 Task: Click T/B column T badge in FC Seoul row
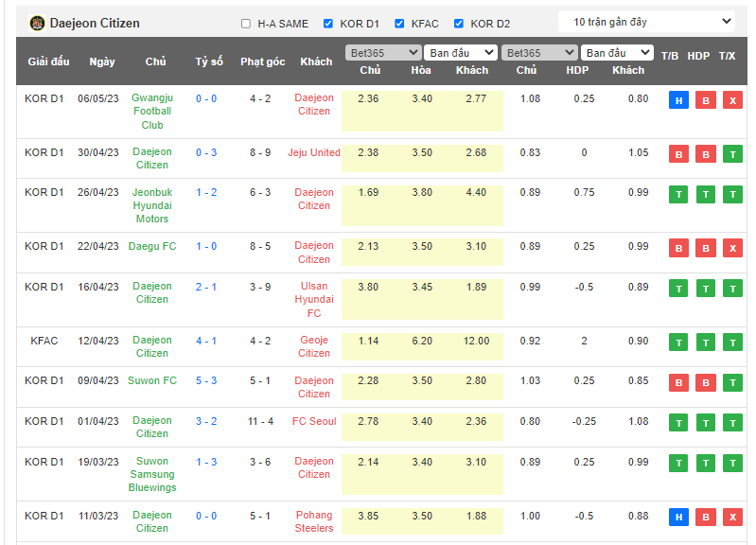[x=678, y=423]
